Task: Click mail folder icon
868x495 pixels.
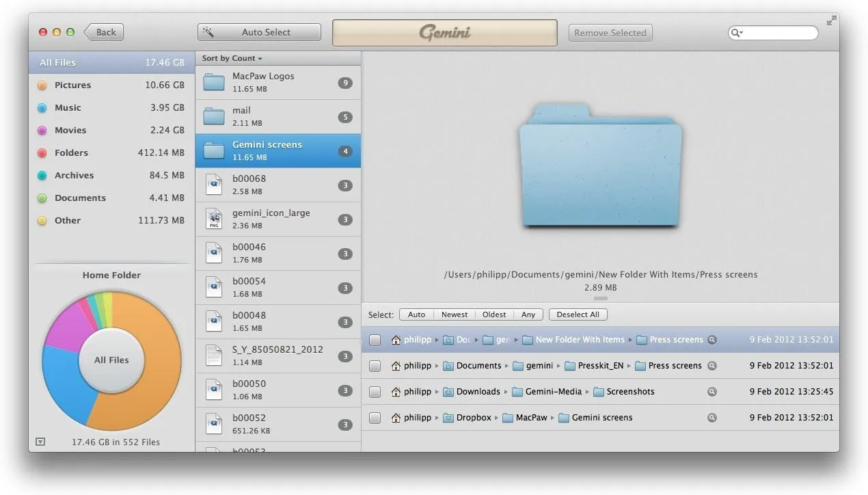Action: [214, 117]
